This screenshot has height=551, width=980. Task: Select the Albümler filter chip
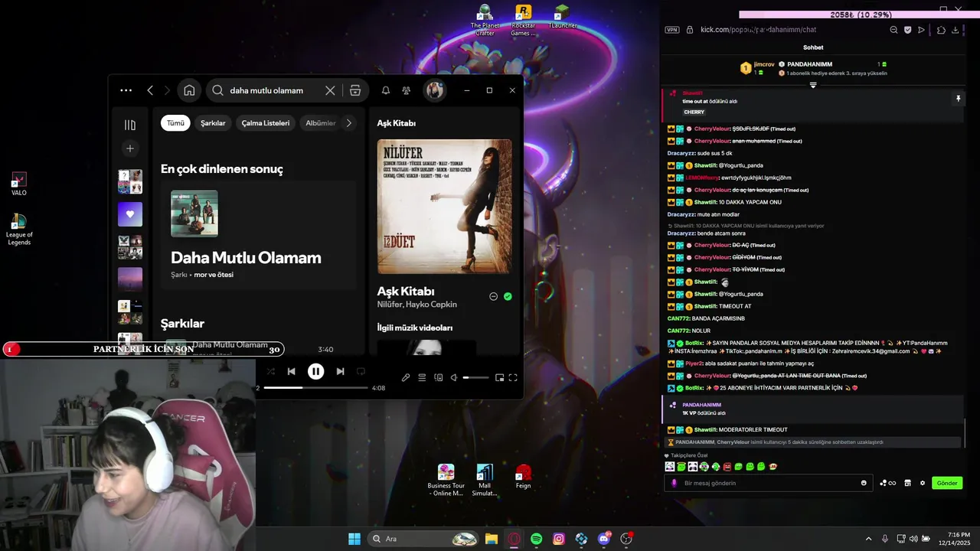320,123
